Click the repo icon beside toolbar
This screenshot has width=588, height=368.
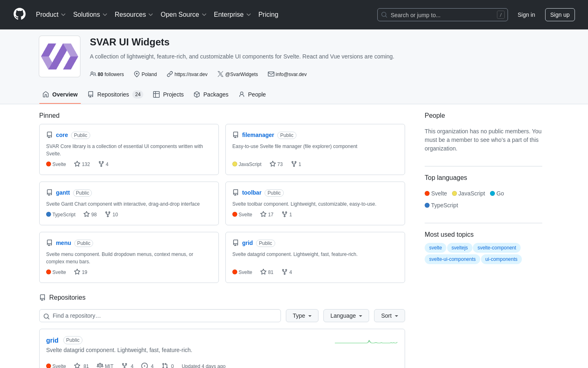[x=236, y=193]
